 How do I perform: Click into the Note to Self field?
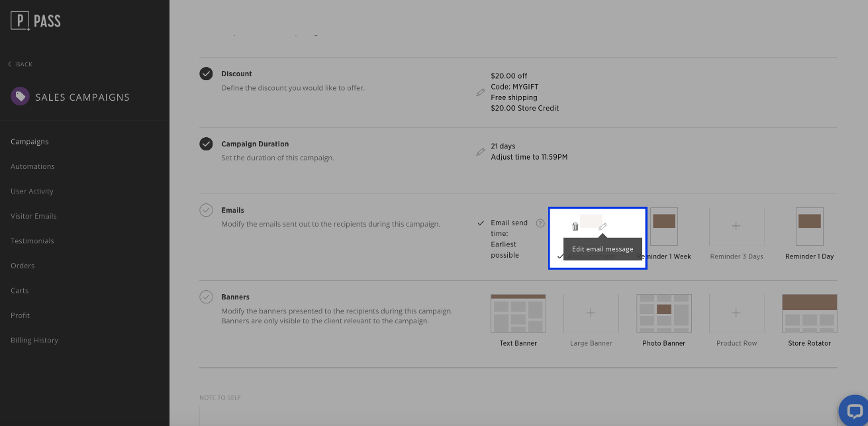click(516, 416)
